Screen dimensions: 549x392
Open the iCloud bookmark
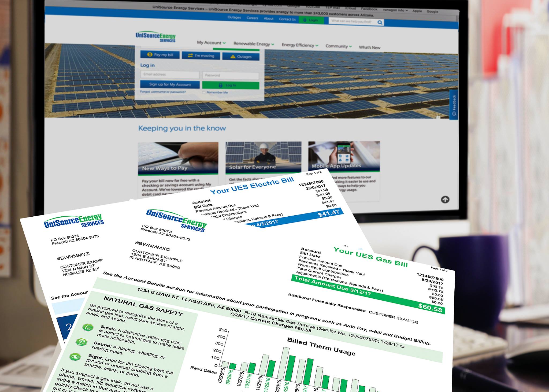[x=351, y=8]
